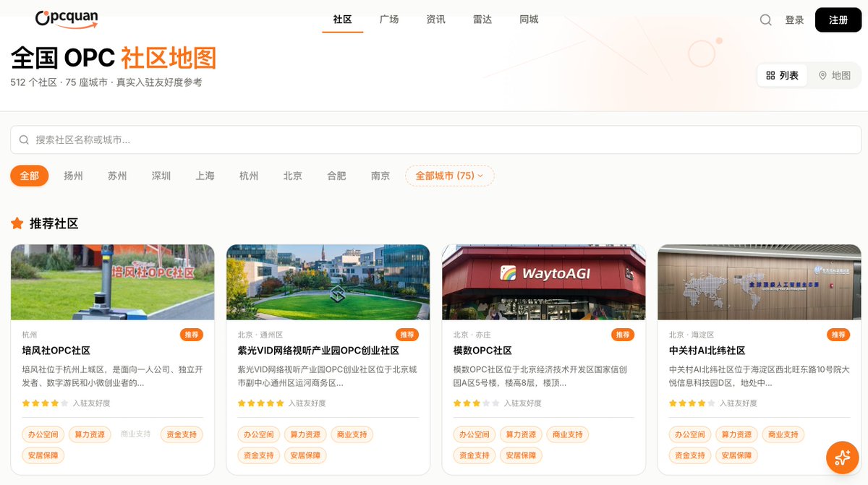The width and height of the screenshot is (868, 485).
Task: Open the 紫光VID产业园 campus photo thumbnail
Action: [x=328, y=282]
